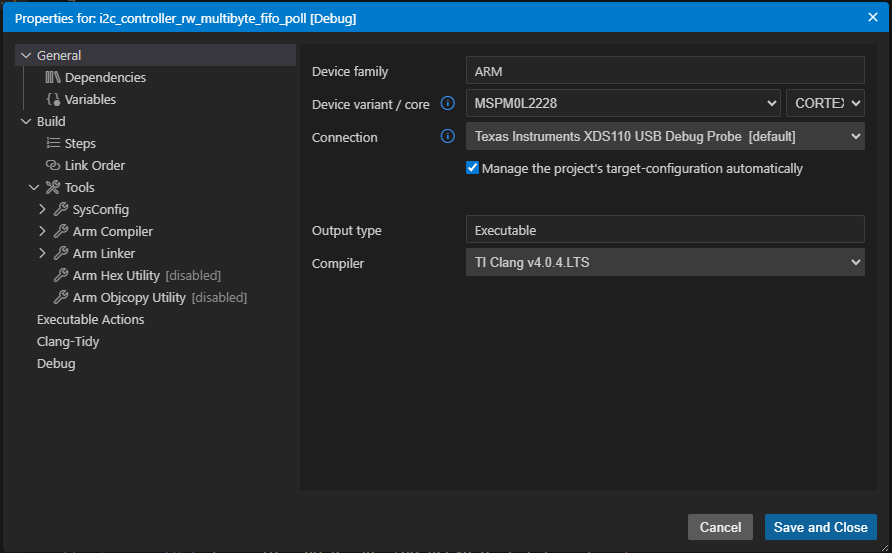This screenshot has width=892, height=553.
Task: Open the Dependencies page
Action: [105, 77]
